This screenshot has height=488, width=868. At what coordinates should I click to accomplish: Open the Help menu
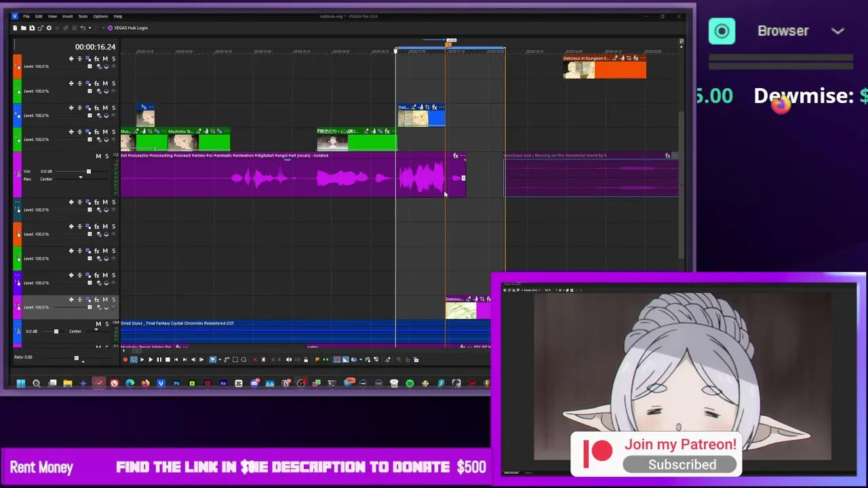[117, 16]
